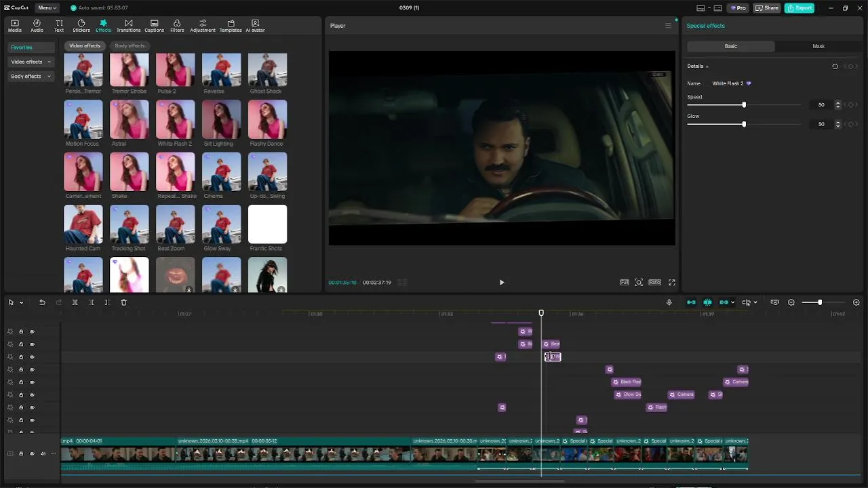Hide the main video track
Image resolution: width=868 pixels, height=488 pixels.
pyautogui.click(x=32, y=454)
